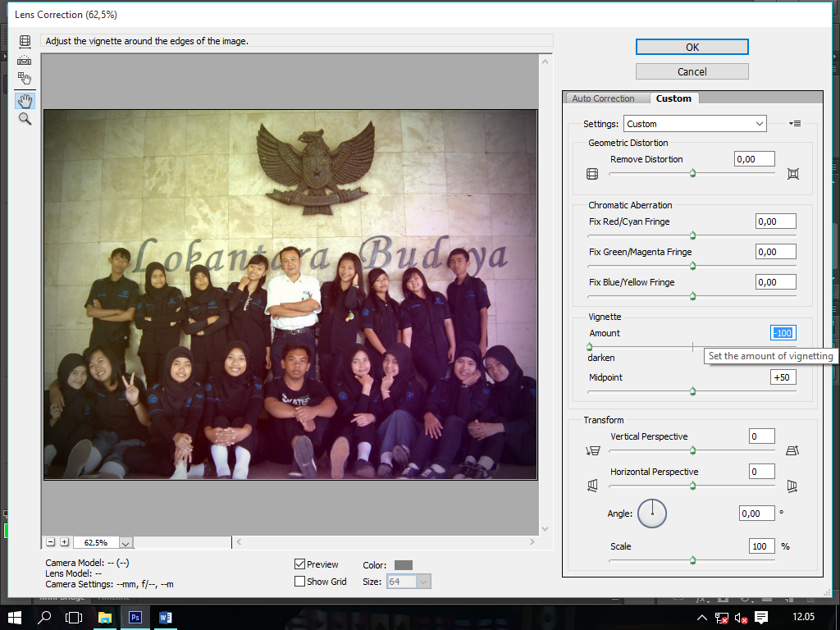
Task: Click the zoom out minus button
Action: 50,542
